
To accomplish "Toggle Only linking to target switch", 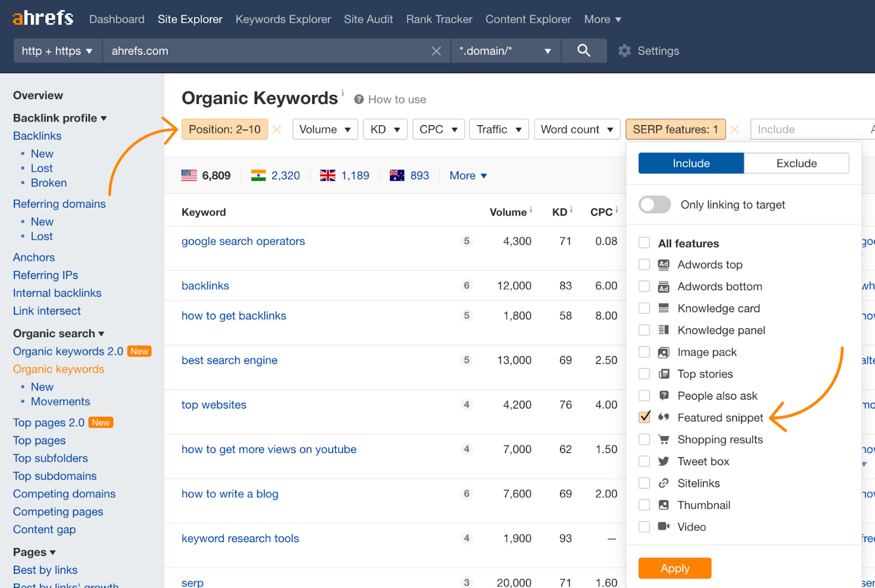I will [x=655, y=205].
